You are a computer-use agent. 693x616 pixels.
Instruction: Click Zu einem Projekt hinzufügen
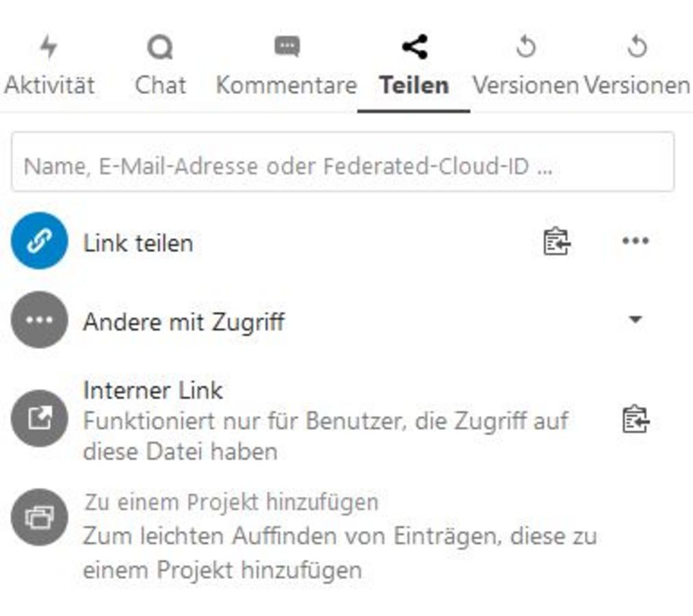(x=231, y=502)
